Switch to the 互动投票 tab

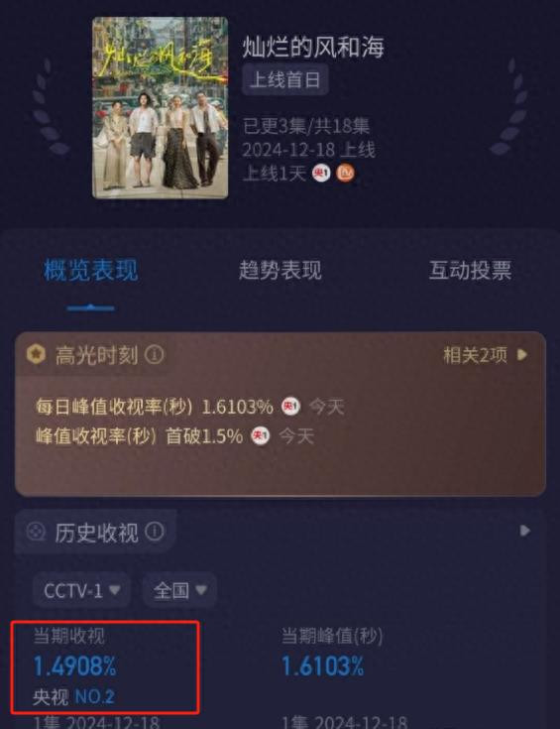(470, 271)
